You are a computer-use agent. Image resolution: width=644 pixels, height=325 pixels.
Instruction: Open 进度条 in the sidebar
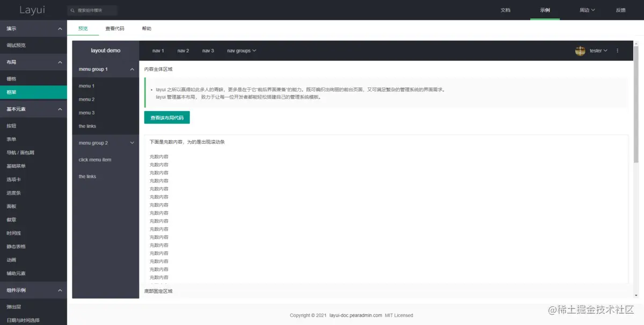point(33,193)
